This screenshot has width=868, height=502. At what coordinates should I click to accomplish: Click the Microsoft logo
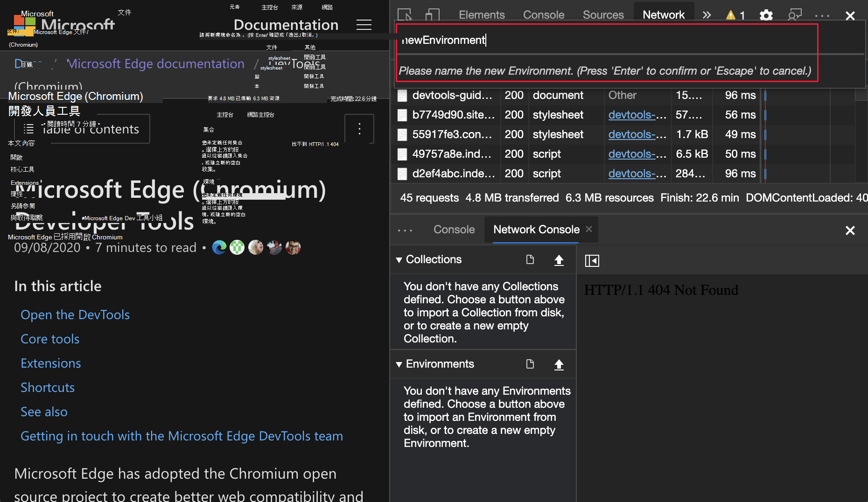coord(64,24)
